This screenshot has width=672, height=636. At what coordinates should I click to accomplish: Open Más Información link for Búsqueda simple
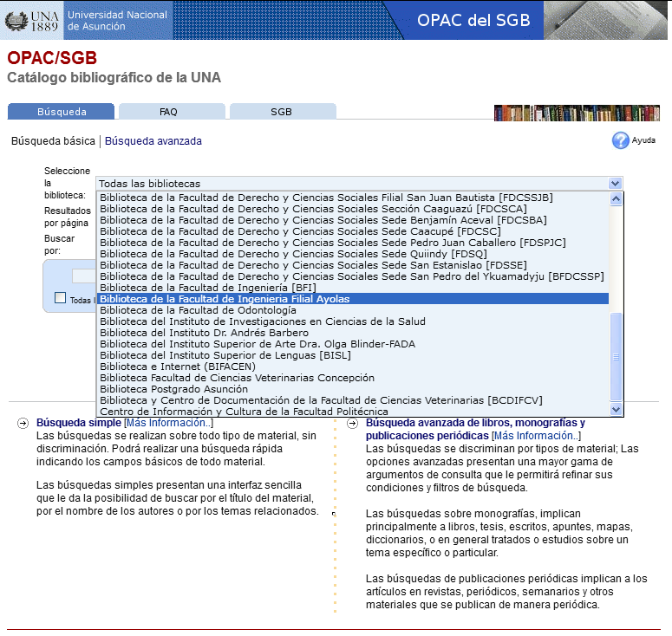click(x=168, y=423)
